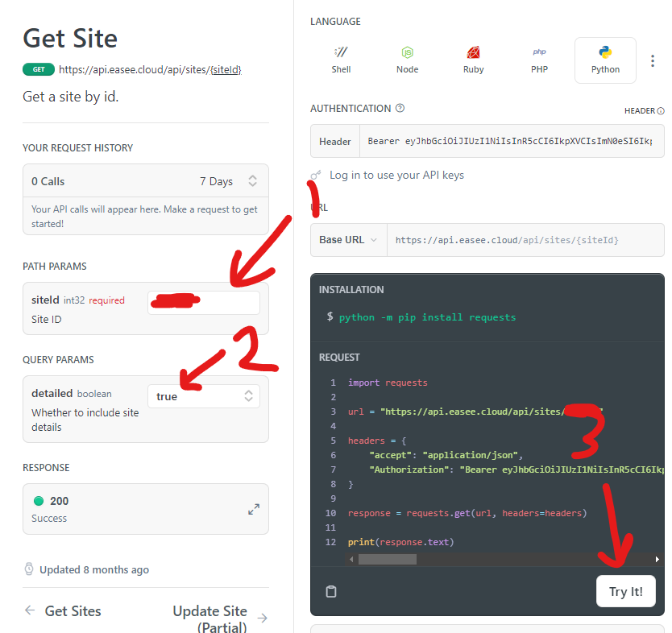
Task: Open the extra languages overflow menu
Action: (653, 60)
